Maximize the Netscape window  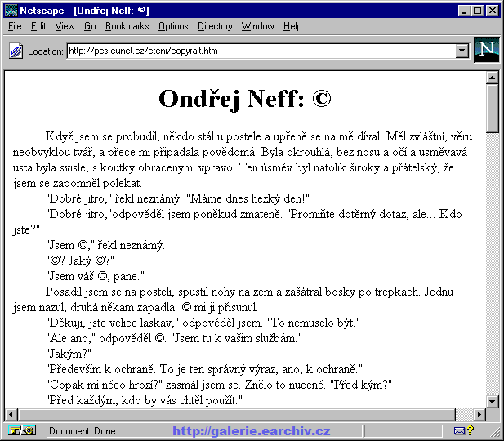coord(478,11)
